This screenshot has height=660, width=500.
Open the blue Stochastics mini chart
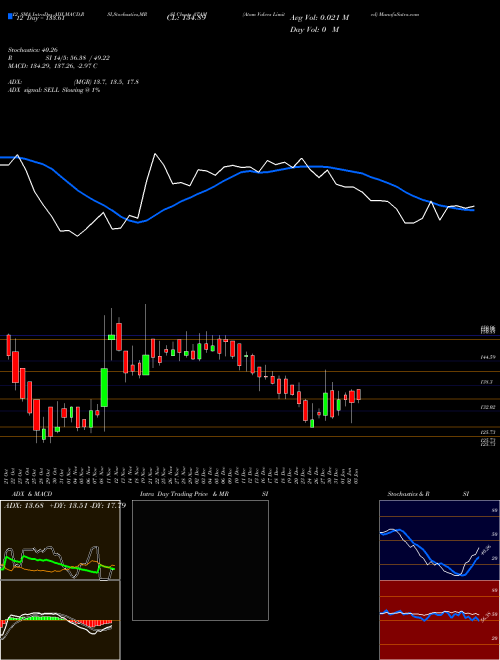coord(439,540)
